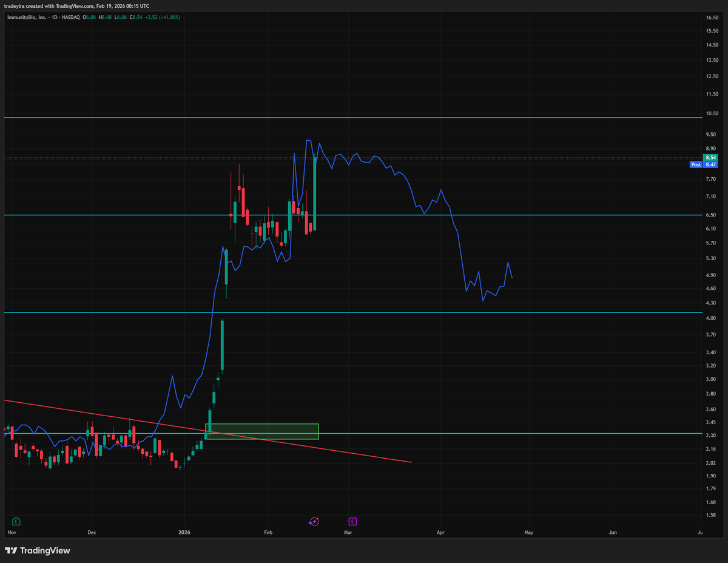Click the 7.70 price axis label
Image resolution: width=728 pixels, height=563 pixels.
(712, 179)
